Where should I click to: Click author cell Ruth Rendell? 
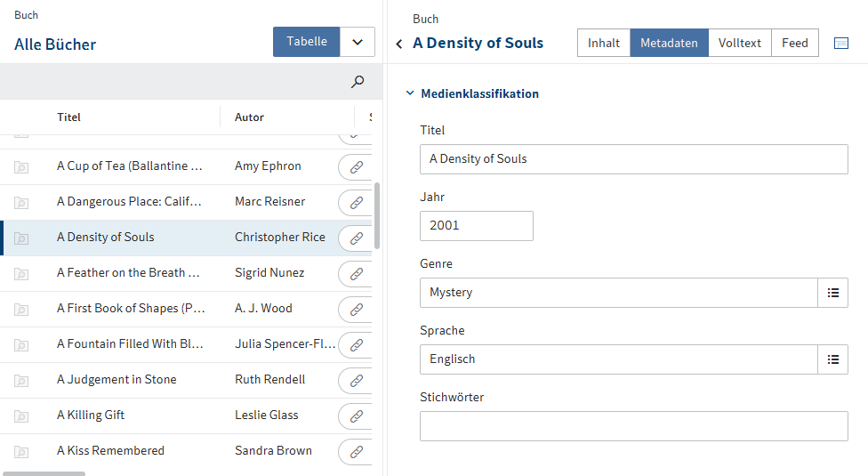point(269,380)
